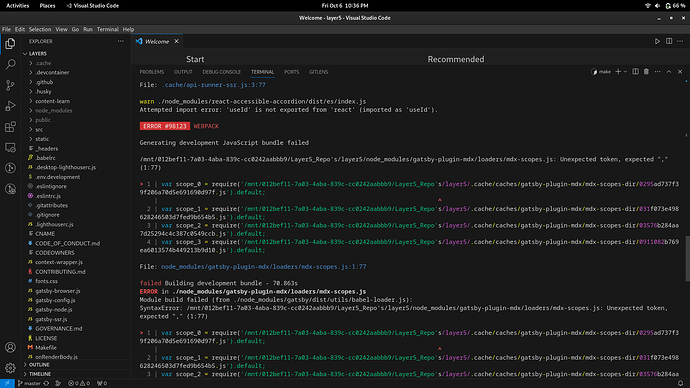Open Explorer views and more actions menu
The width and height of the screenshot is (690, 388).
click(x=121, y=41)
